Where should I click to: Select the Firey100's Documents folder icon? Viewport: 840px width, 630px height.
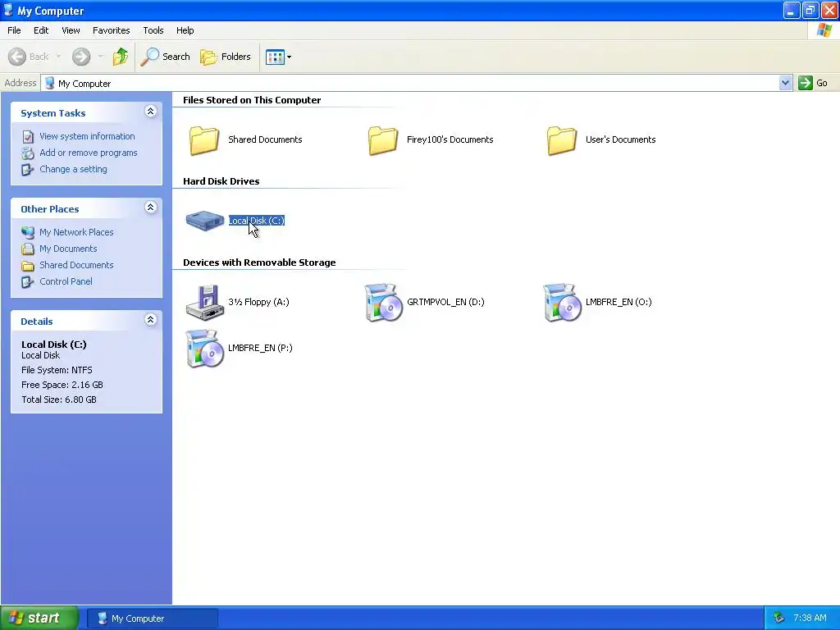[x=383, y=139]
